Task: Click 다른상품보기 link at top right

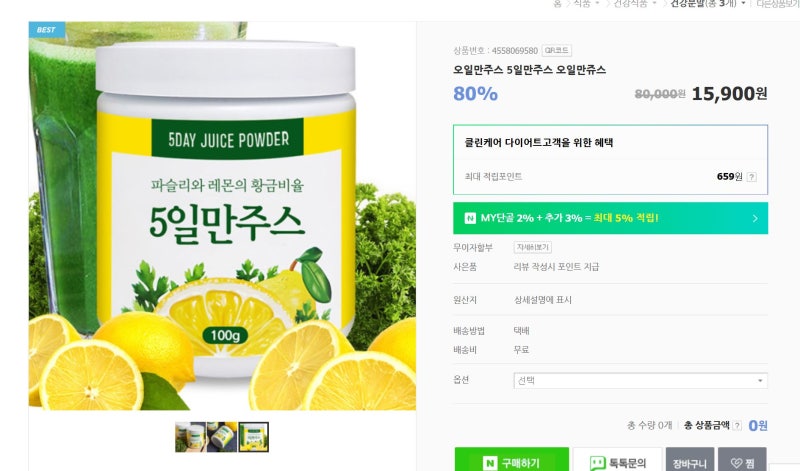Action: coord(778,4)
